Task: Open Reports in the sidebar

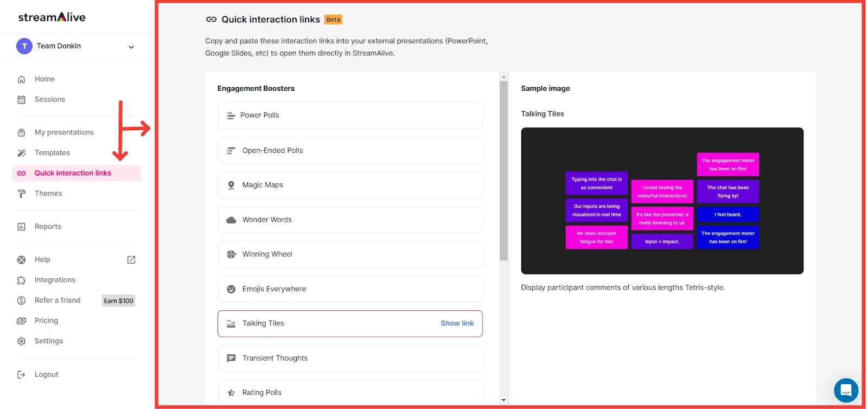Action: click(x=48, y=227)
